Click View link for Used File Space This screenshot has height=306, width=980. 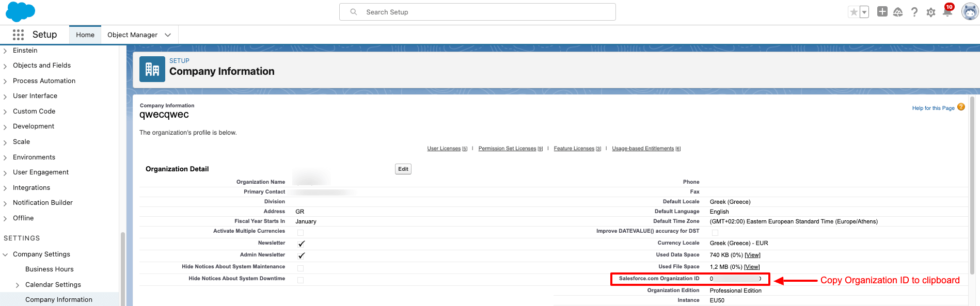coord(752,267)
